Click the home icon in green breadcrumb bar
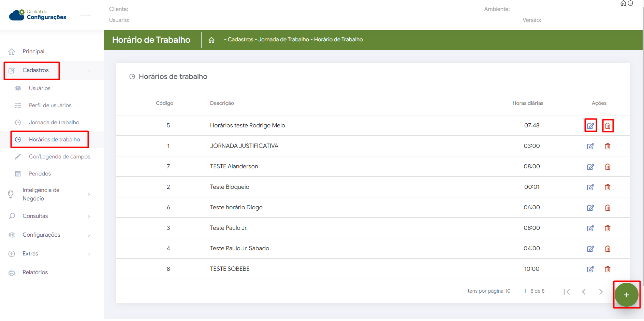The image size is (644, 321). pyautogui.click(x=211, y=40)
